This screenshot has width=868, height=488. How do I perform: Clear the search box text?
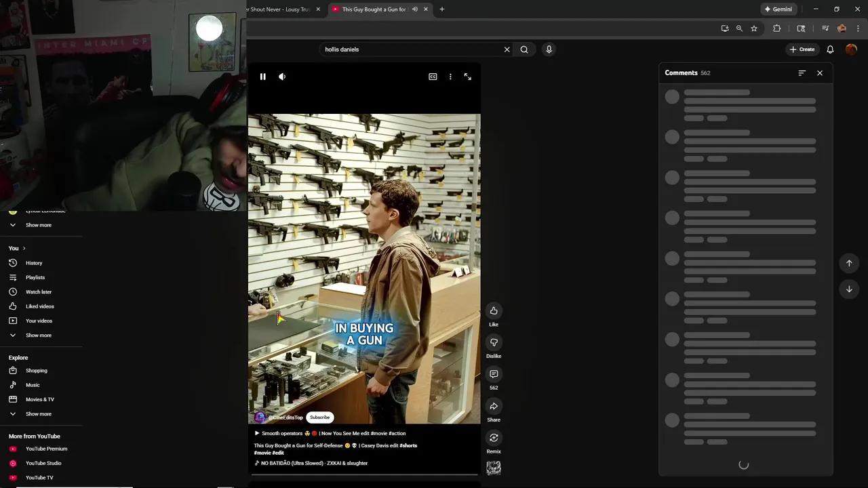(x=507, y=49)
